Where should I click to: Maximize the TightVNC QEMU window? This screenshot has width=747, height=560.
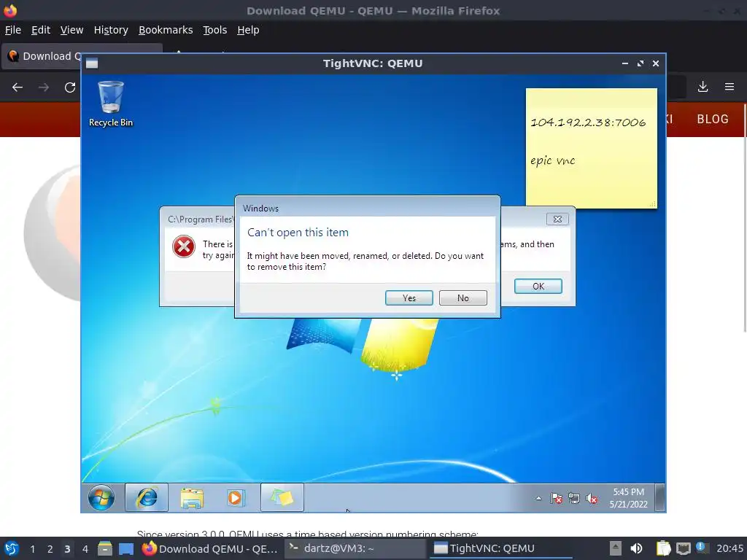tap(640, 63)
